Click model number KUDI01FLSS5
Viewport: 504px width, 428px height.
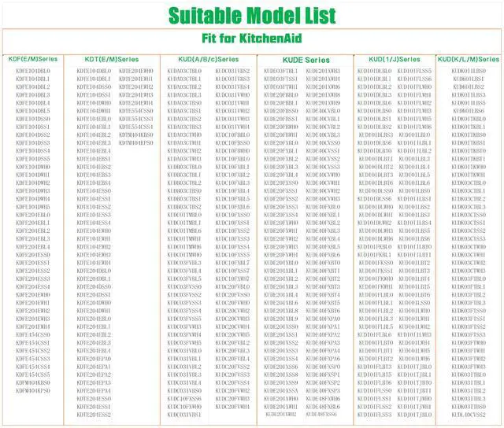(x=414, y=71)
